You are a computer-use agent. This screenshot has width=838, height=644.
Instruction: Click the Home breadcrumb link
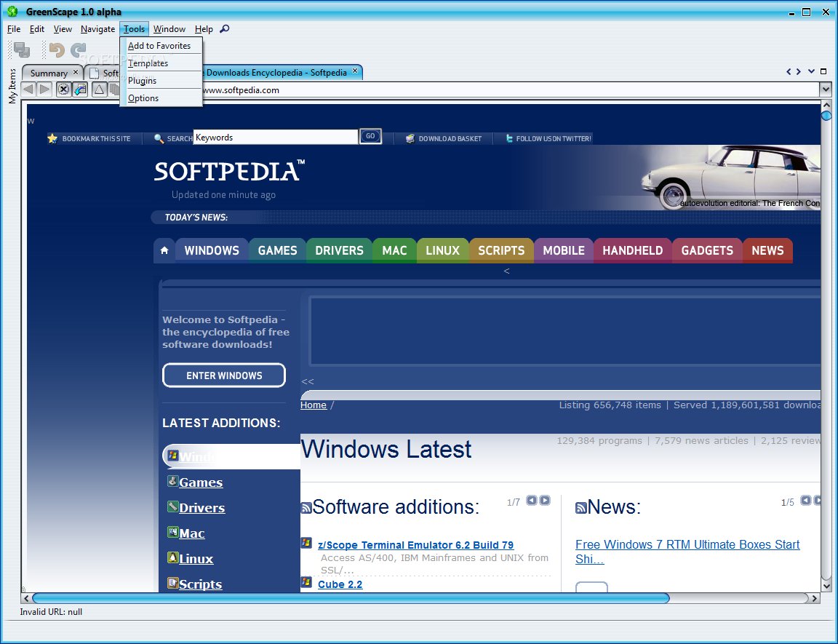[314, 405]
